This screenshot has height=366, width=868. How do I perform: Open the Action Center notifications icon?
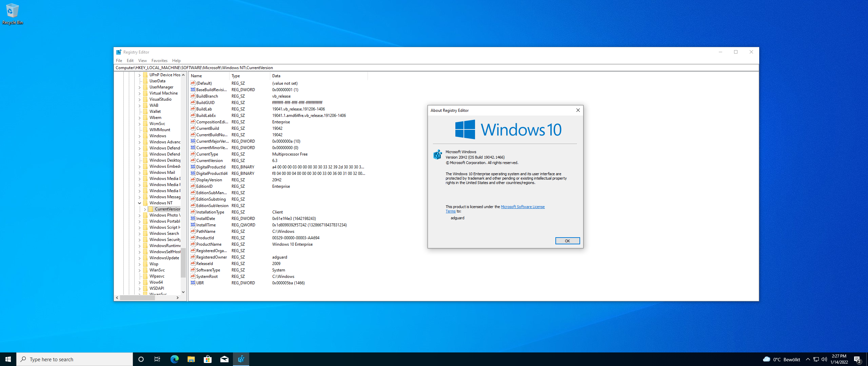click(857, 360)
